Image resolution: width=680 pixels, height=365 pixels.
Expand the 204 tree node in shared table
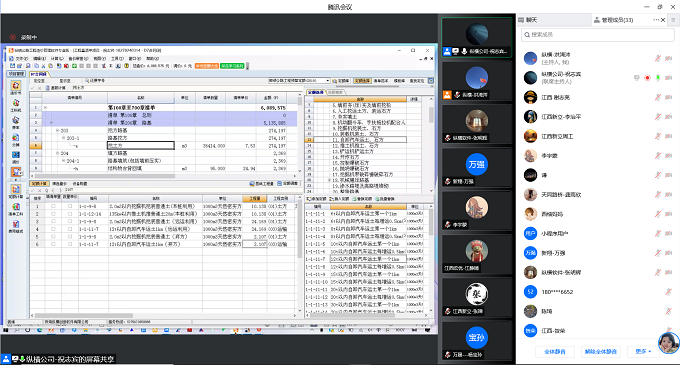(57, 153)
